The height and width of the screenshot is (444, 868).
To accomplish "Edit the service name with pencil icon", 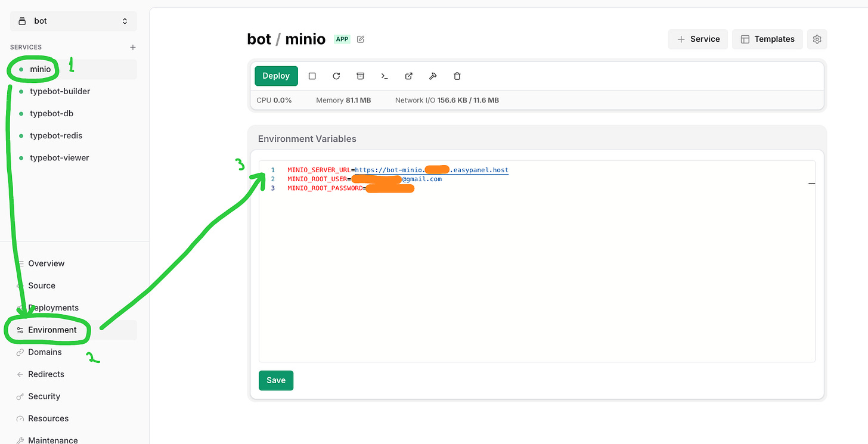I will pyautogui.click(x=361, y=39).
